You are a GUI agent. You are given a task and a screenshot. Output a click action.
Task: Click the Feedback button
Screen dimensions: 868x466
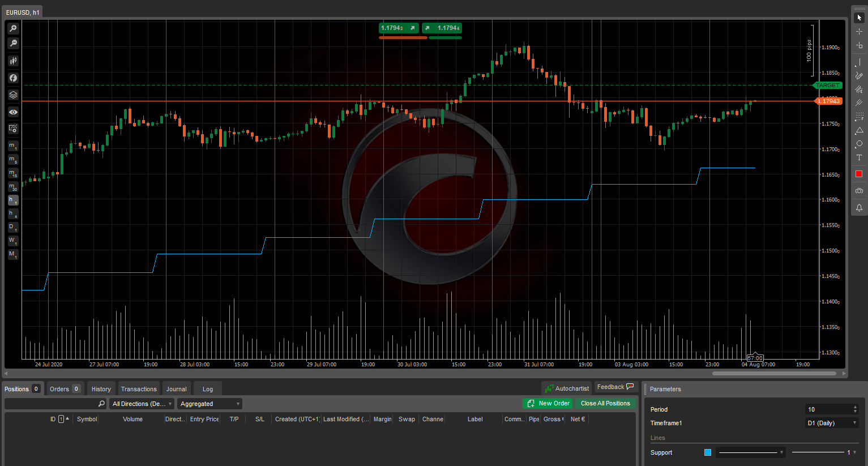tap(616, 387)
